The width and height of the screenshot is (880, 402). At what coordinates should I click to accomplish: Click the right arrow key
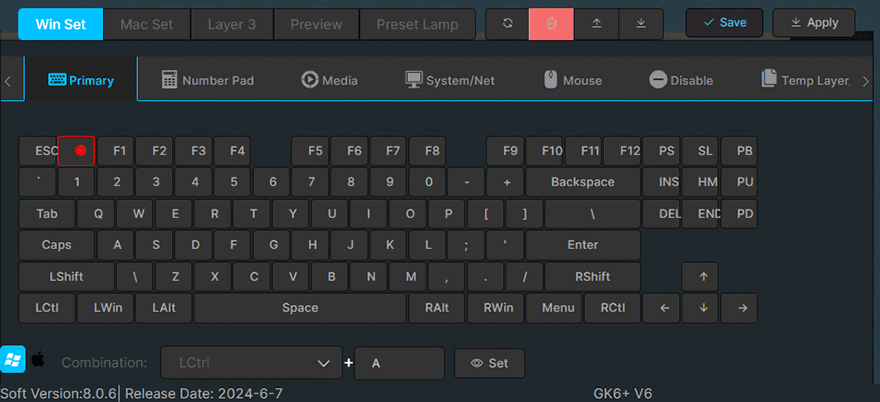point(739,308)
